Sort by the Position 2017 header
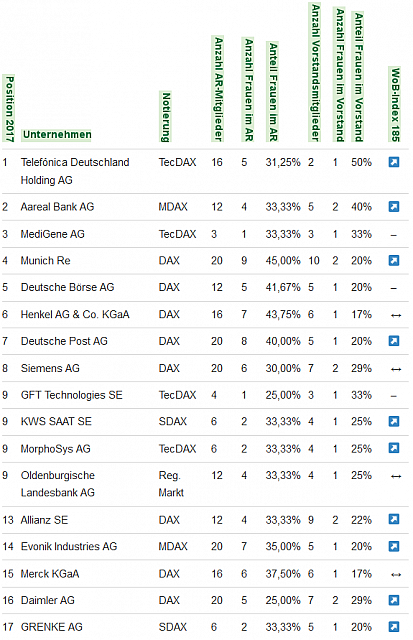The image size is (413, 640). 9,109
